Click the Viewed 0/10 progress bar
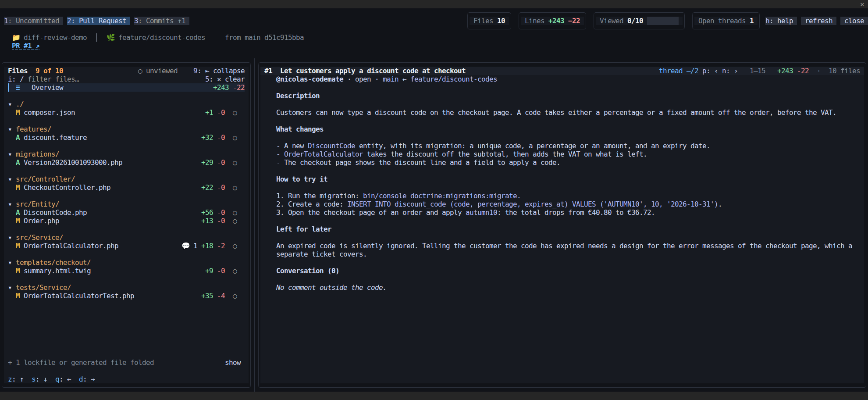Viewport: 868px width, 400px height. pos(663,21)
